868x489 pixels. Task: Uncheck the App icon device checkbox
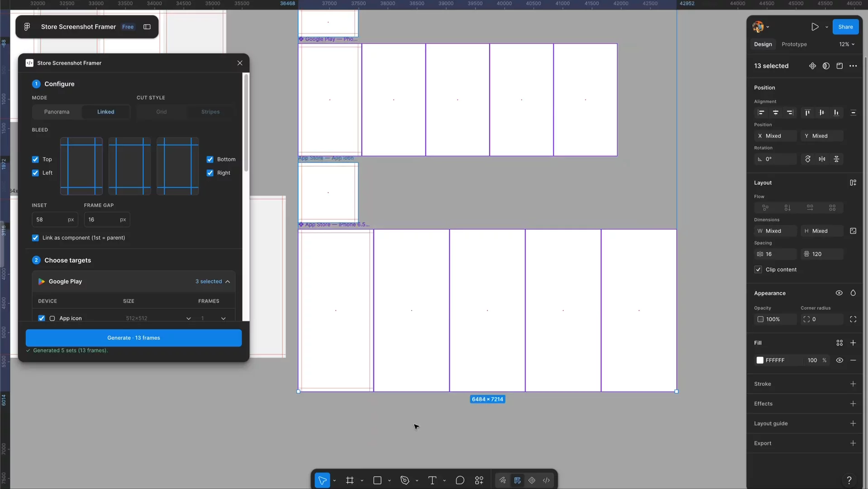(x=42, y=318)
